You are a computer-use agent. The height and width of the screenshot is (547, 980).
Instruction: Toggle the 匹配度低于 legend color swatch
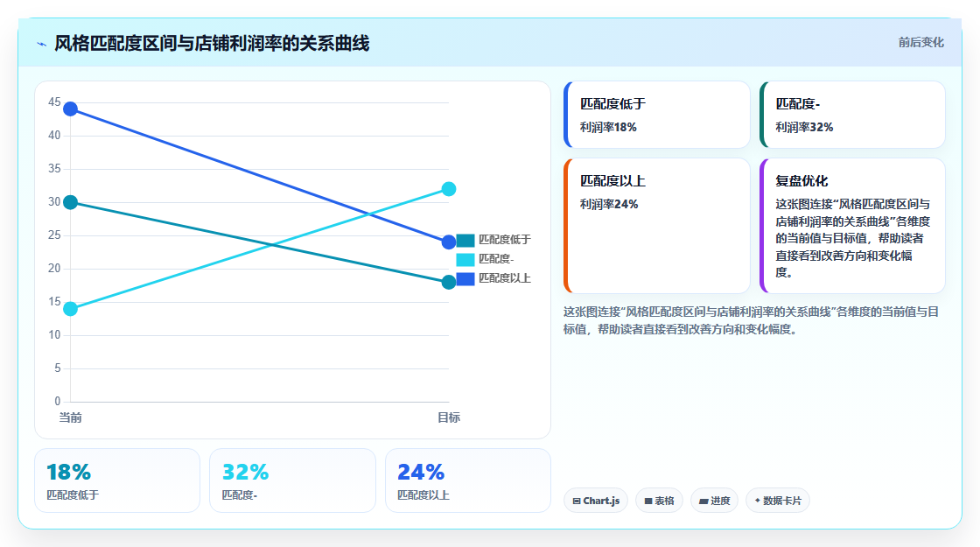[x=465, y=240]
